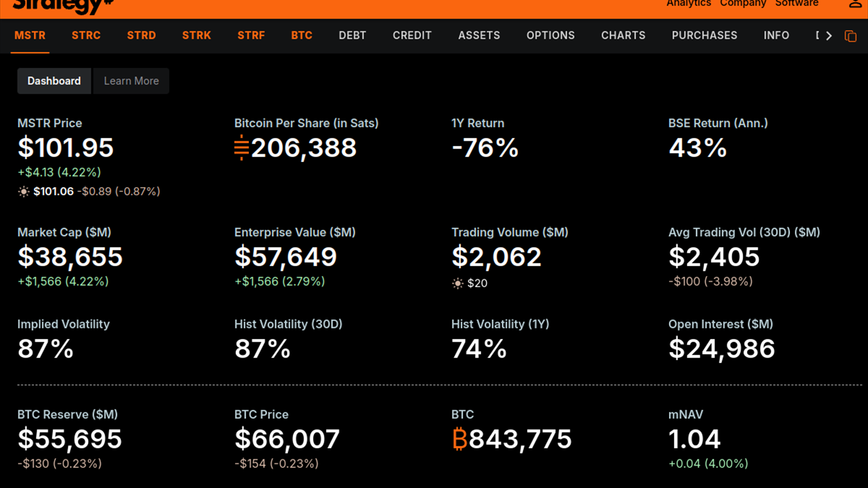Open the BTC tab

pyautogui.click(x=302, y=35)
